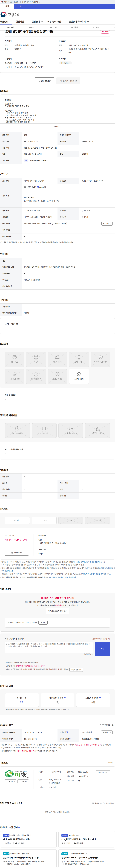Image resolution: width=115 pixels, height=868 pixels.
Task: Expand the 채용정보 navigation menu
Action: click(x=6, y=22)
